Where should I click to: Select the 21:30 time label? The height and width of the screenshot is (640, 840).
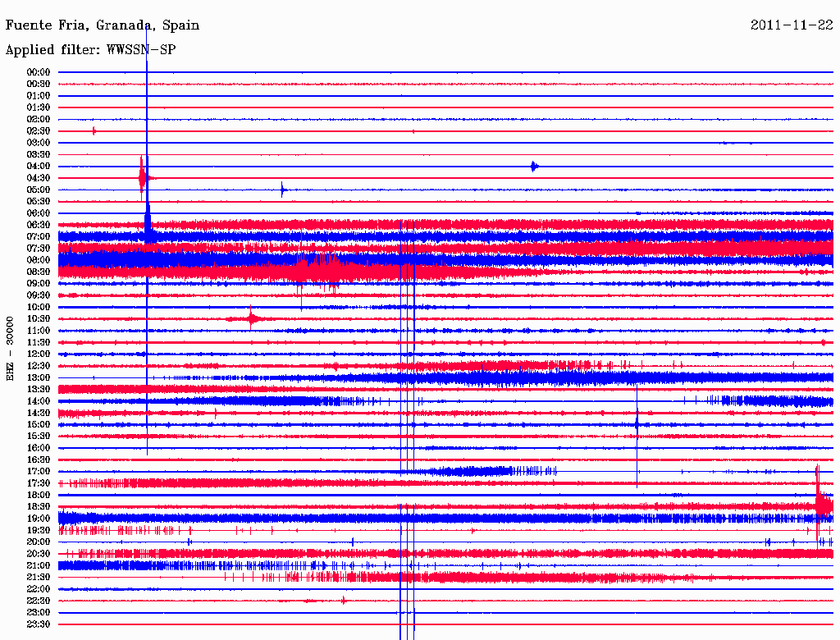point(39,578)
